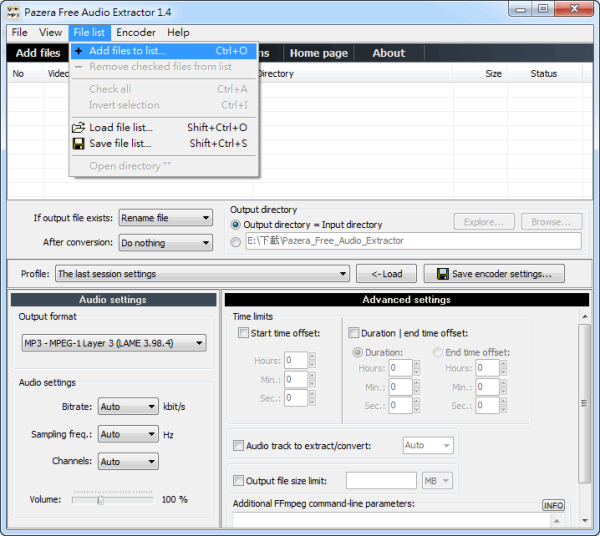Click the Browse... button

click(x=551, y=222)
